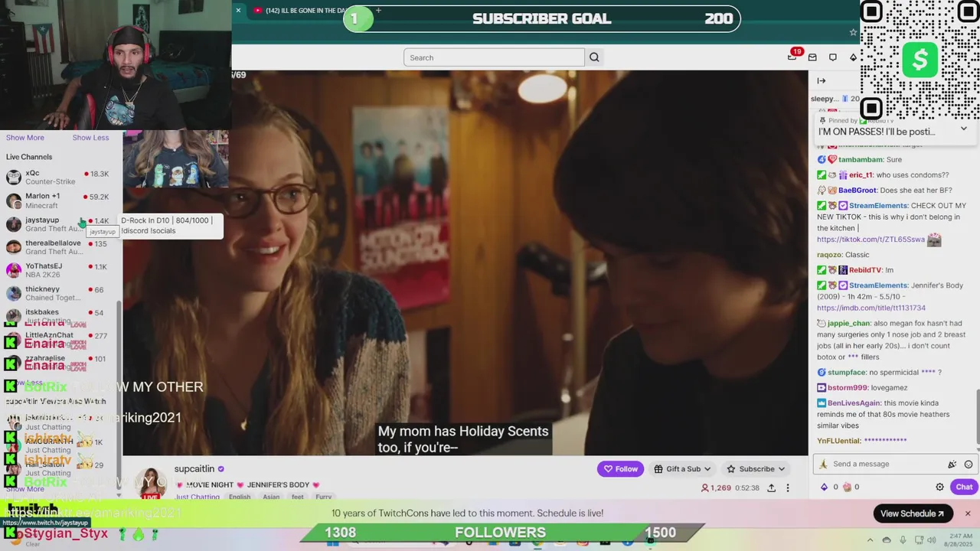Screen dimensions: 980x551
Task: Click username jappie_chan in chat
Action: 848,324
